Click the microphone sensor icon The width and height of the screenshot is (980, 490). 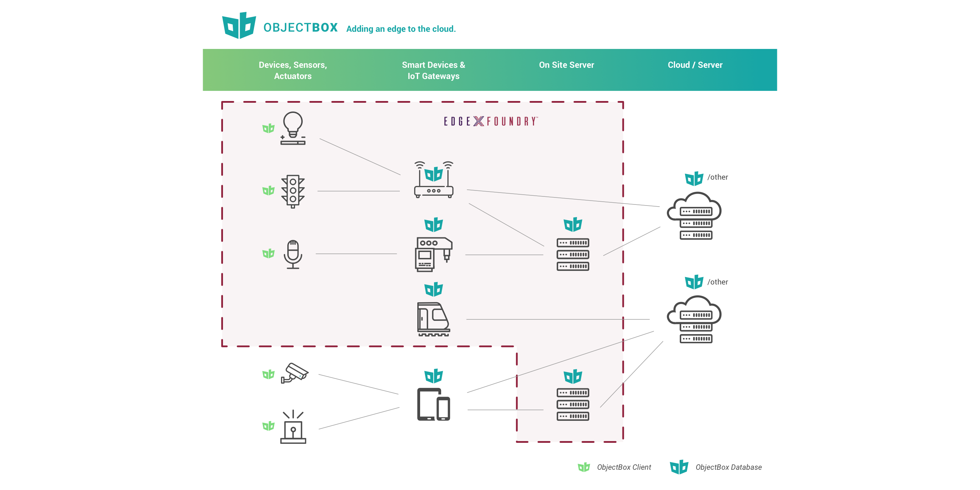[x=293, y=254]
